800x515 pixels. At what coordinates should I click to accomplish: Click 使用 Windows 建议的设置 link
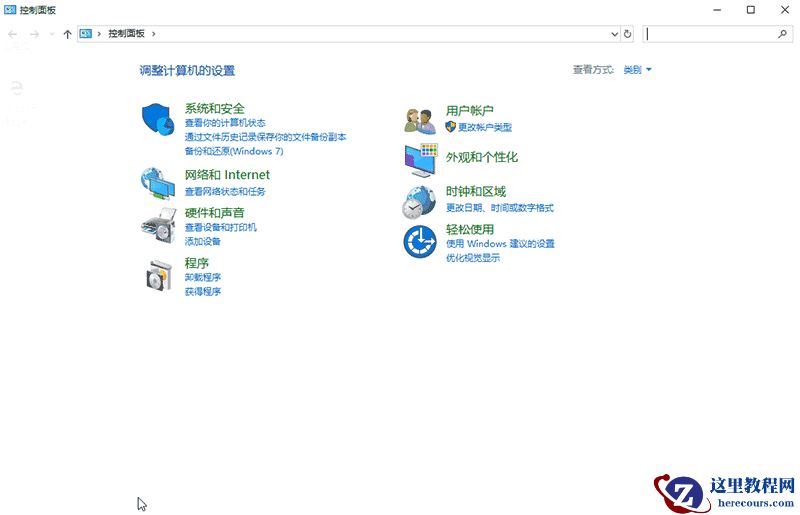point(500,243)
